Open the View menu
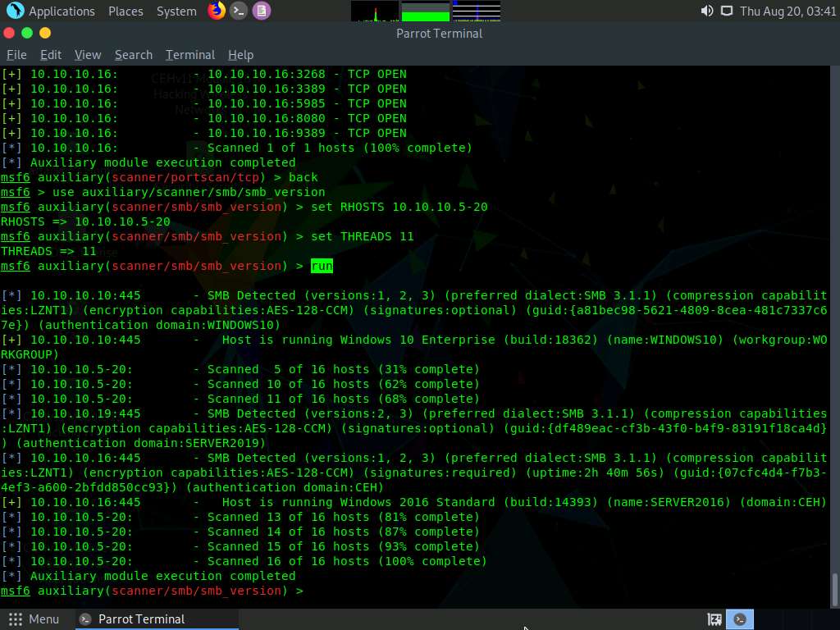Image resolution: width=840 pixels, height=630 pixels. pos(88,55)
